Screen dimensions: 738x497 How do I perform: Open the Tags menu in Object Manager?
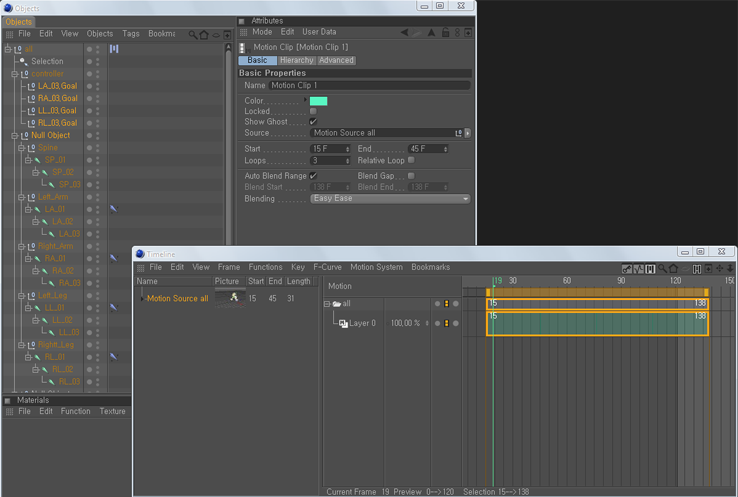[131, 33]
